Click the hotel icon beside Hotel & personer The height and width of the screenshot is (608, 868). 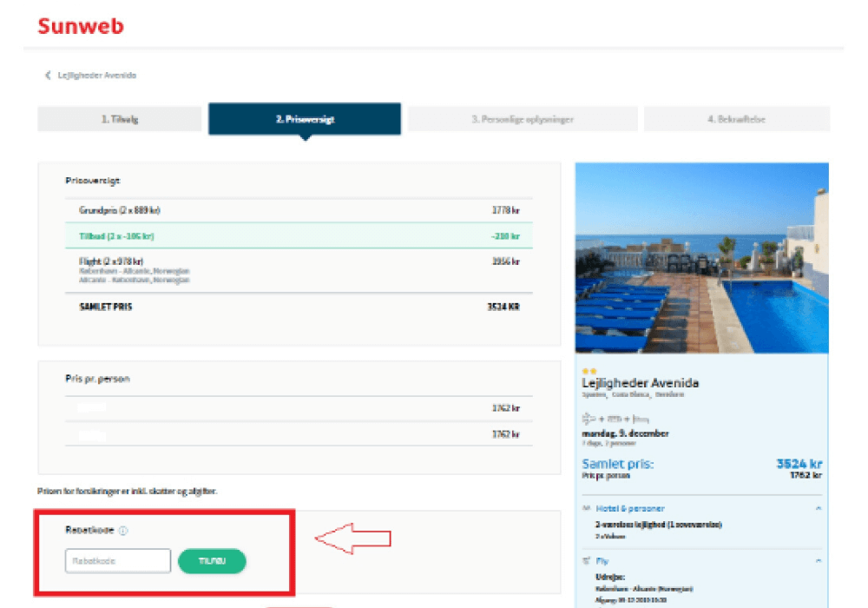tap(587, 508)
